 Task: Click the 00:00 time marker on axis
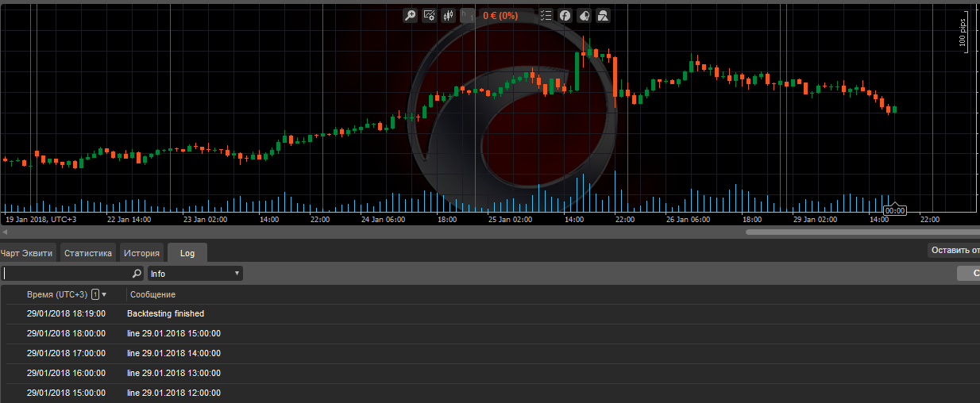point(894,211)
